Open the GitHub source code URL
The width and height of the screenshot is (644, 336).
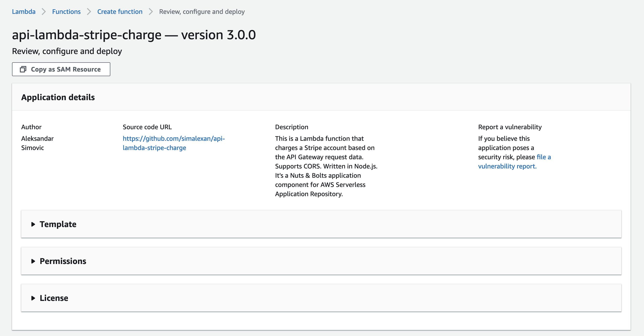tap(174, 143)
